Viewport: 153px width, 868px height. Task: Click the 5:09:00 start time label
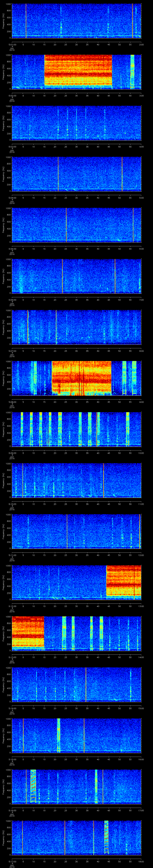point(12,453)
